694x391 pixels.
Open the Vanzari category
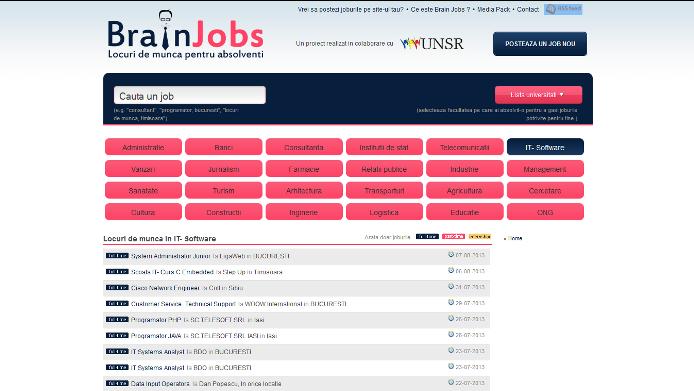pos(143,169)
